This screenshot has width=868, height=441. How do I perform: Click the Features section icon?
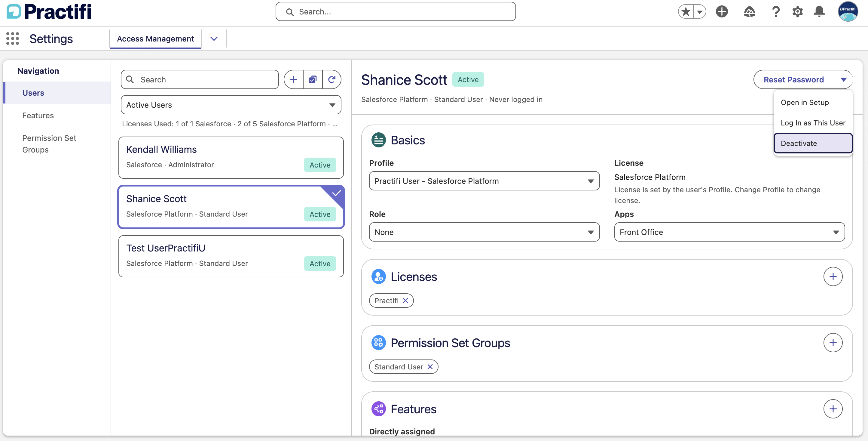coord(378,409)
